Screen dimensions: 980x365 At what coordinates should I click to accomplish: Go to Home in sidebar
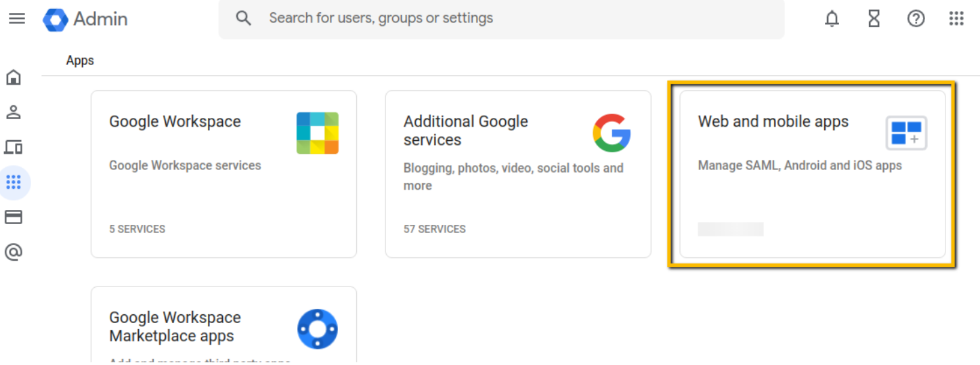[14, 78]
